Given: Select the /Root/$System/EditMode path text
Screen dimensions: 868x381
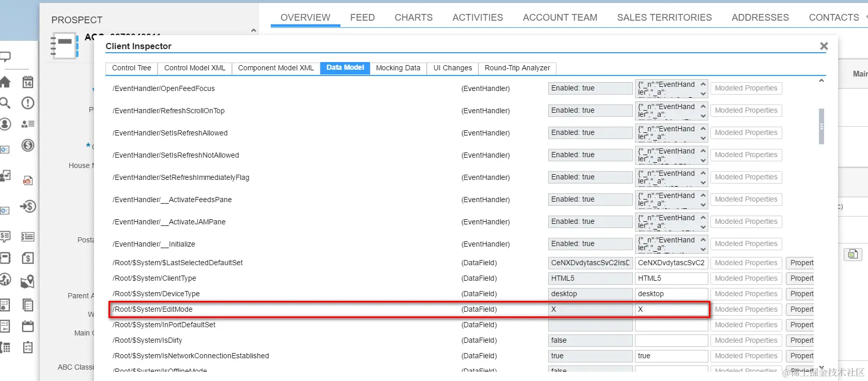Looking at the screenshot, I should coord(153,309).
